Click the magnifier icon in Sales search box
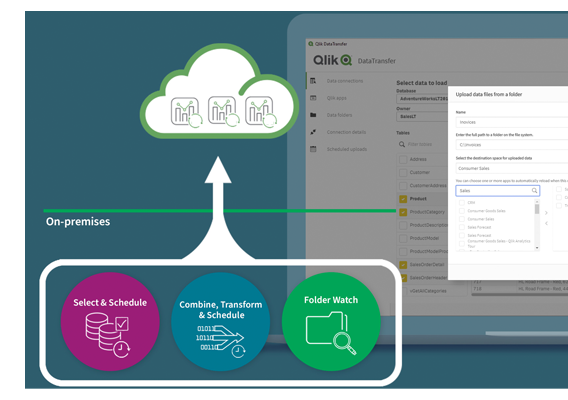568x400 pixels. 534,191
